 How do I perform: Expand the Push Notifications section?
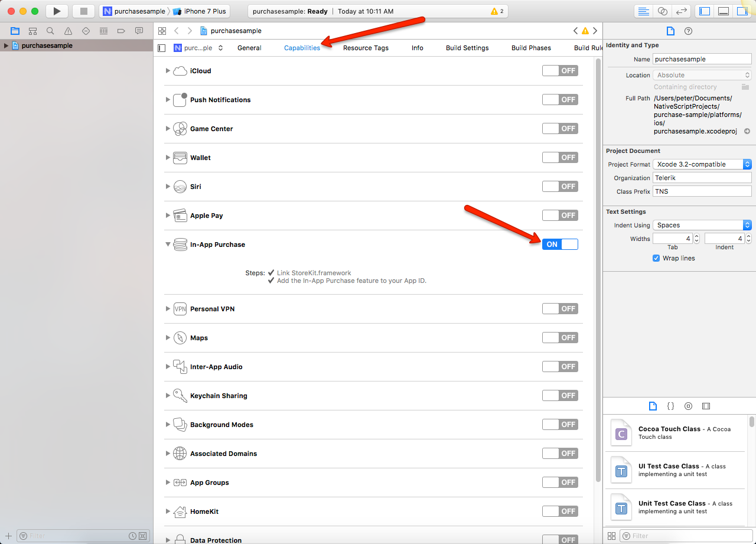tap(168, 100)
